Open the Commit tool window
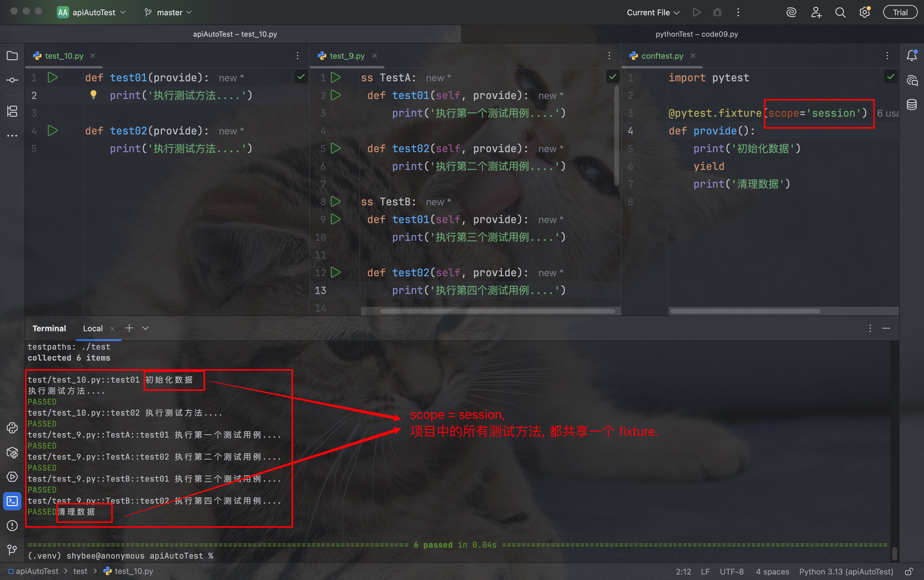Screen dimensions: 924x580 tap(12, 80)
